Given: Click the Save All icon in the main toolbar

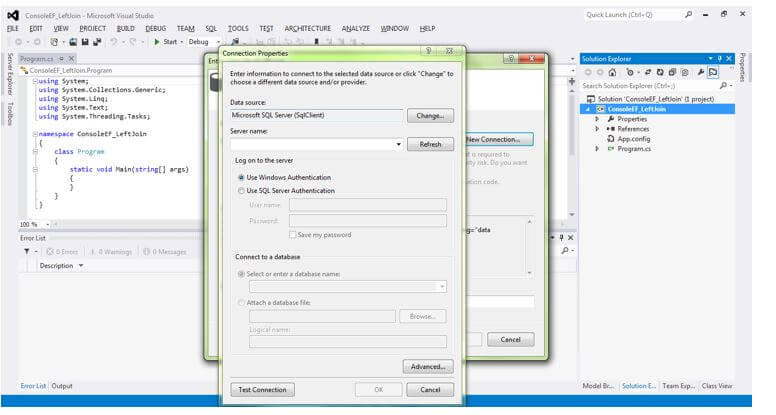Looking at the screenshot, I should click(x=97, y=42).
